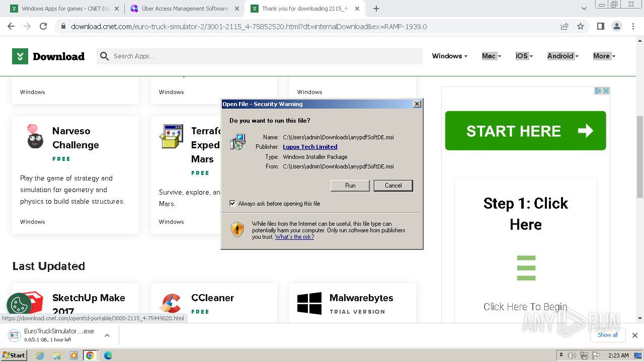Click the Narveso Challenge app icon
Viewport: 644px width, 362px height.
pyautogui.click(x=35, y=137)
